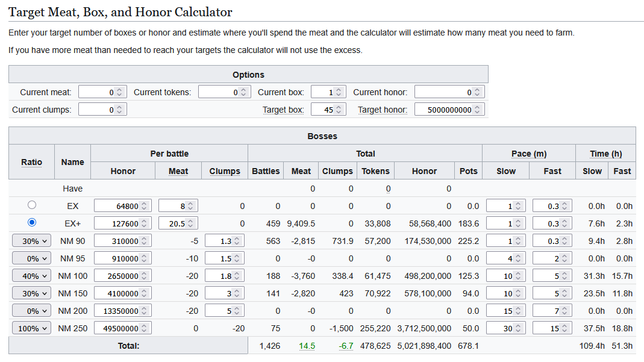Viewport: 644px width, 362px height.
Task: Click the EX+ meat field 20.5
Action: click(x=178, y=223)
